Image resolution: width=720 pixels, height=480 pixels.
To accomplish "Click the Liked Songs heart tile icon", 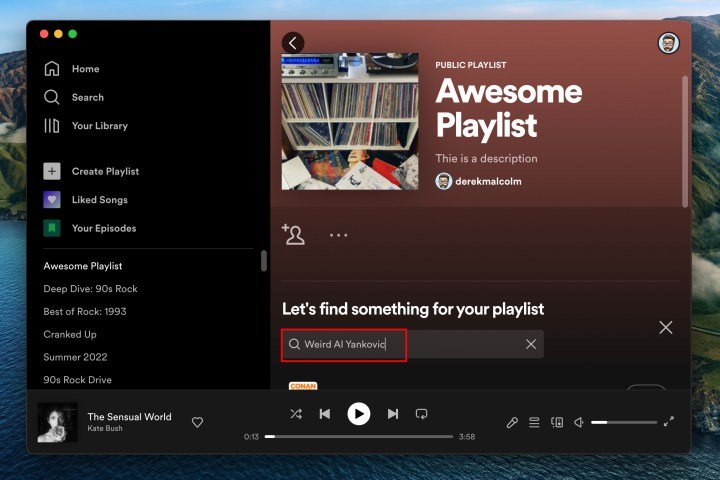I will coord(52,200).
